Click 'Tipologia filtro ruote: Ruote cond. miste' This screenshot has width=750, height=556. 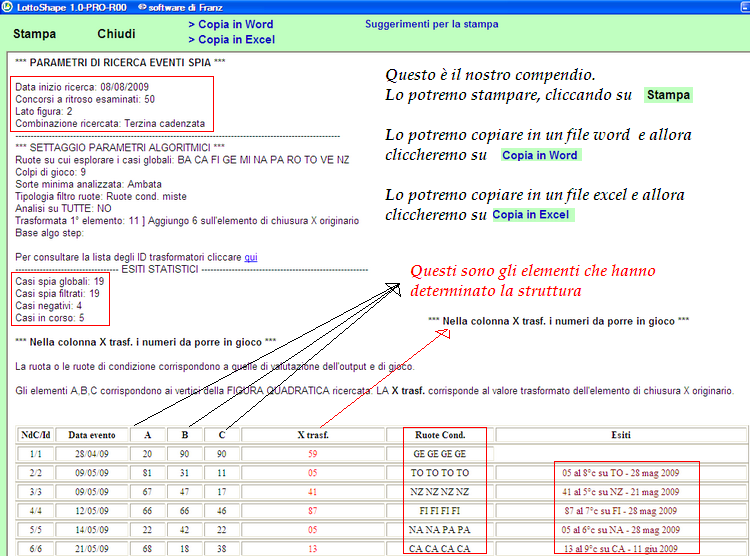pos(101,197)
